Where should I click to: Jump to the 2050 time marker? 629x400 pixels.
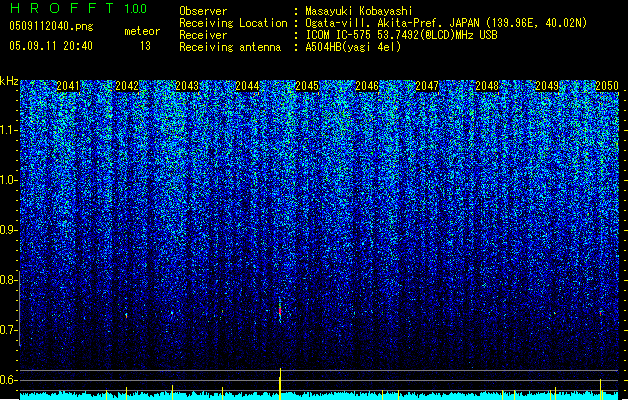pyautogui.click(x=607, y=86)
